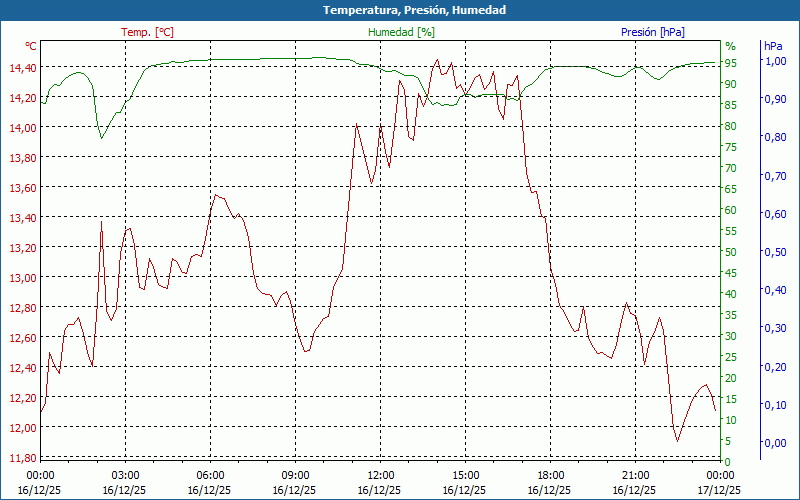Click the green % axis unit label
Image resolution: width=800 pixels, height=500 pixels.
[730, 46]
